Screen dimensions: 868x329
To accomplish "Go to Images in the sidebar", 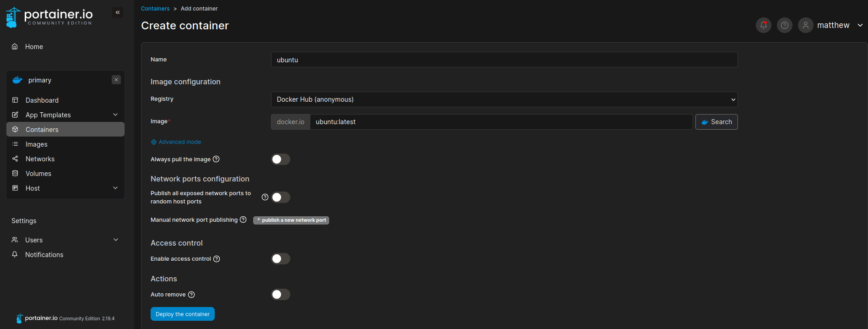I will (37, 144).
